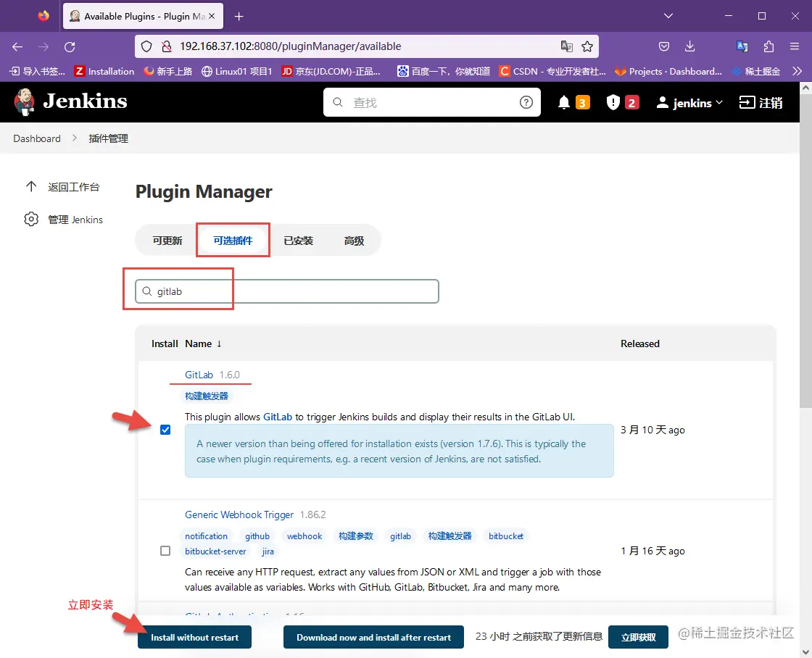Click the notification tag
Viewport: 812px width, 658px height.
[206, 536]
